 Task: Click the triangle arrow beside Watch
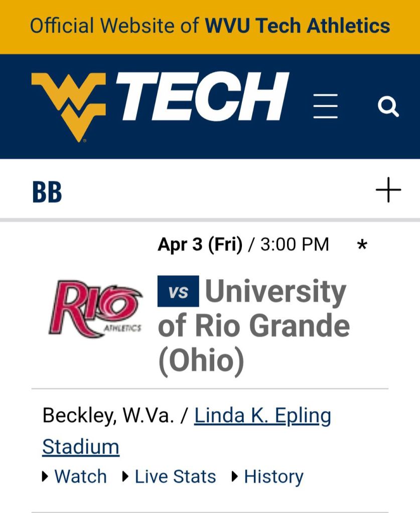click(x=46, y=476)
